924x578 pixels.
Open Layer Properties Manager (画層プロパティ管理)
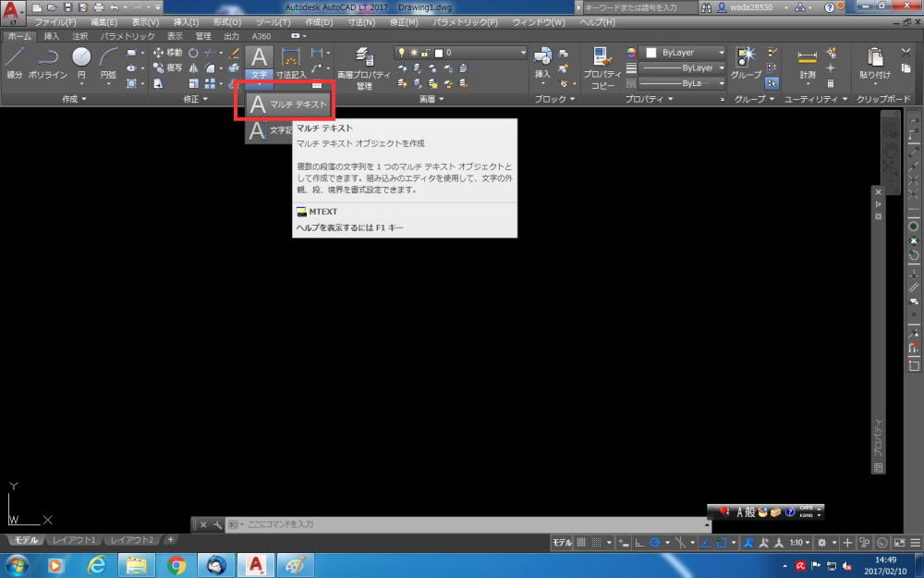coord(363,68)
